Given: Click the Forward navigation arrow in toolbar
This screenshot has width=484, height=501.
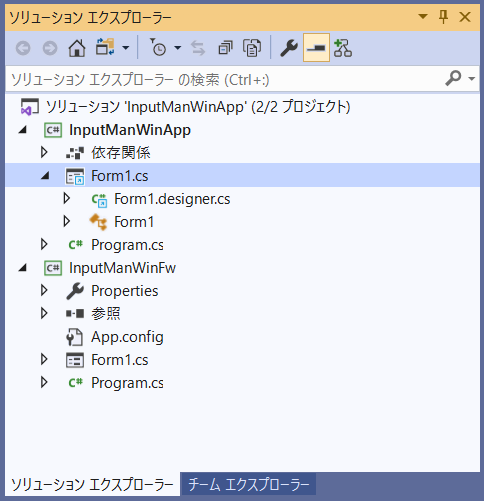Looking at the screenshot, I should pyautogui.click(x=50, y=48).
